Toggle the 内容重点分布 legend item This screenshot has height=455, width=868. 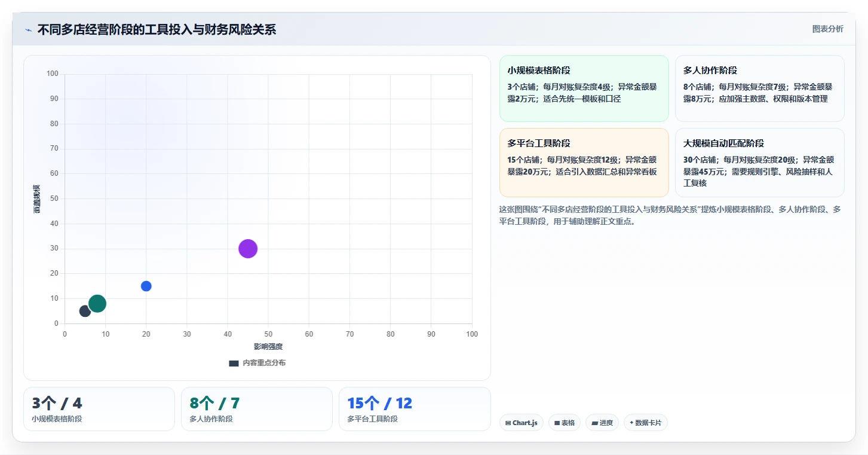(257, 363)
